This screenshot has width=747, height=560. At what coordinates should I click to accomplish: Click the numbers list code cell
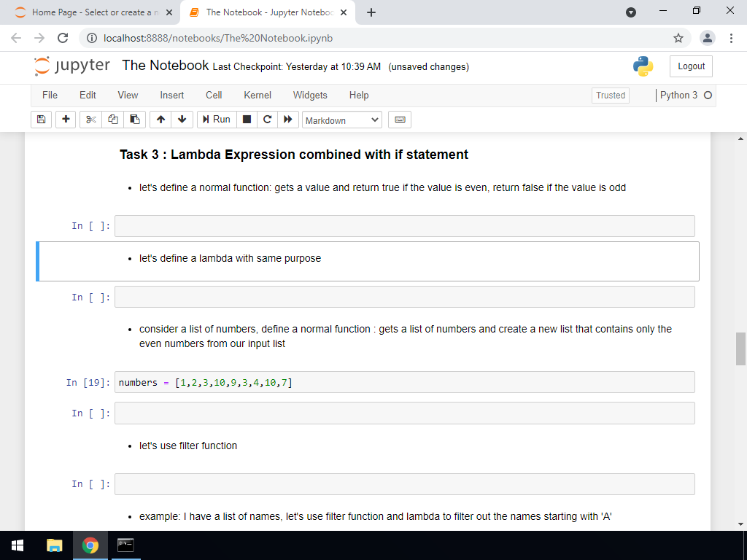click(x=404, y=382)
